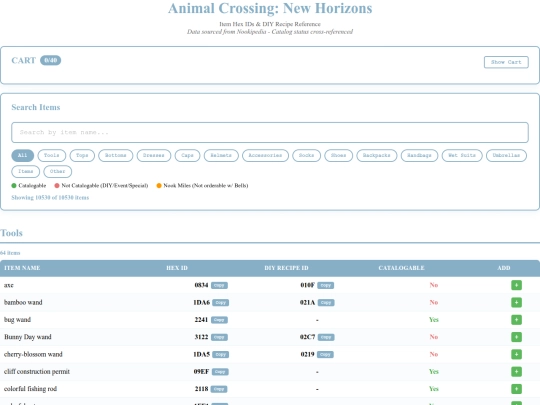Focus the Search by item name field
The image size is (540, 405).
pos(270,132)
